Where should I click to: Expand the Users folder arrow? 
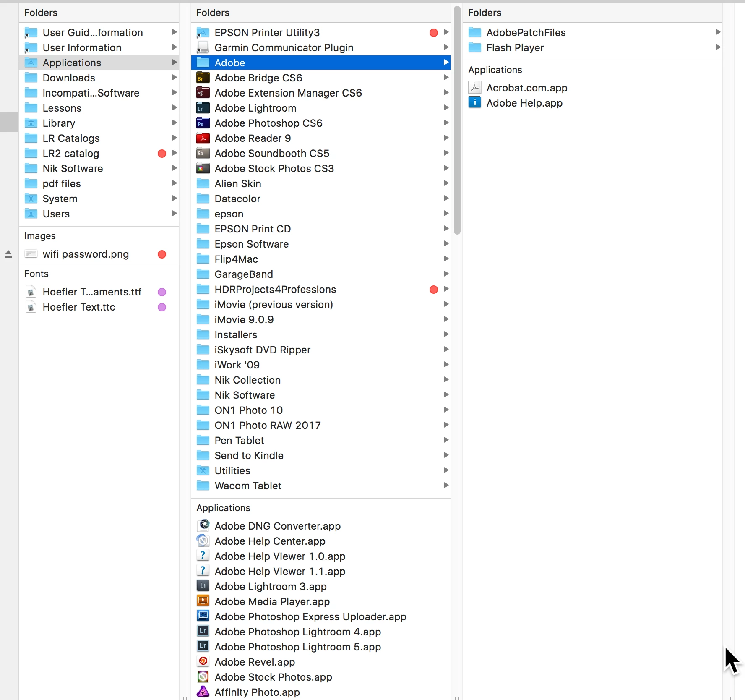tap(174, 213)
